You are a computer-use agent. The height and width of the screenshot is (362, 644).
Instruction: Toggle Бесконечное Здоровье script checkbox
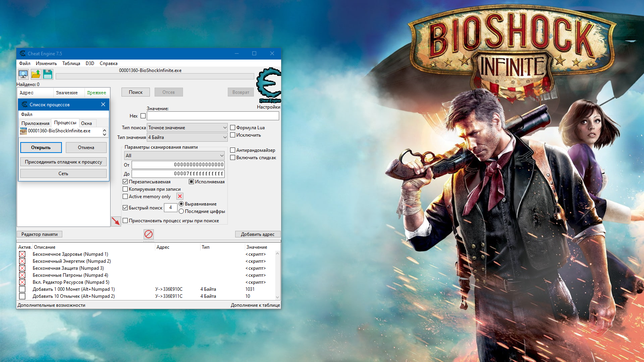pyautogui.click(x=22, y=254)
